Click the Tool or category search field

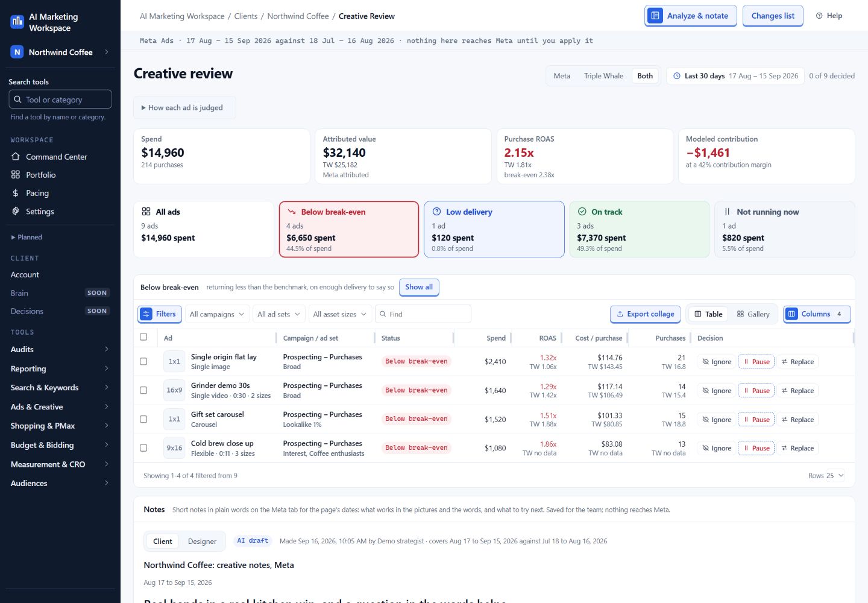(x=60, y=99)
